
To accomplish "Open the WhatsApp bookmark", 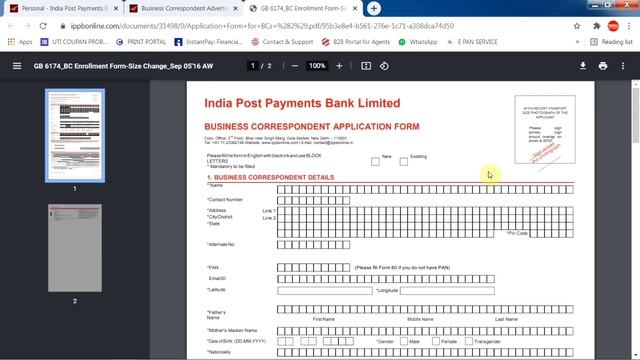I will point(418,42).
